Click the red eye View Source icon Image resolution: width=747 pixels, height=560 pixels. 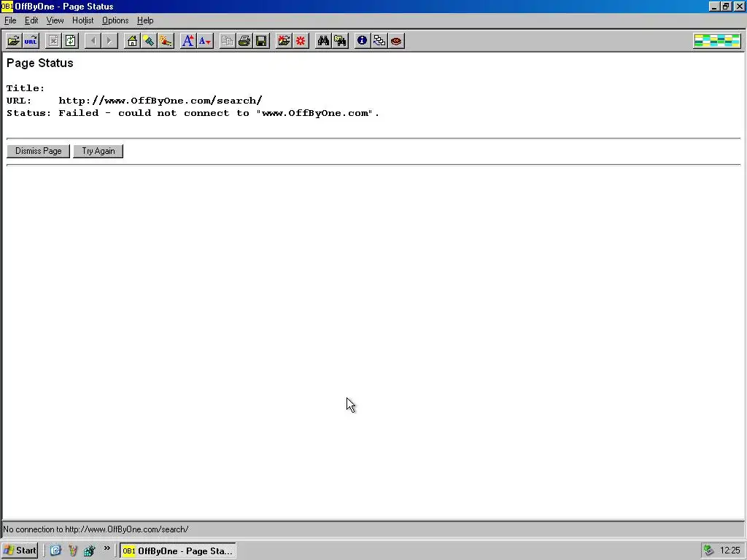coord(396,41)
